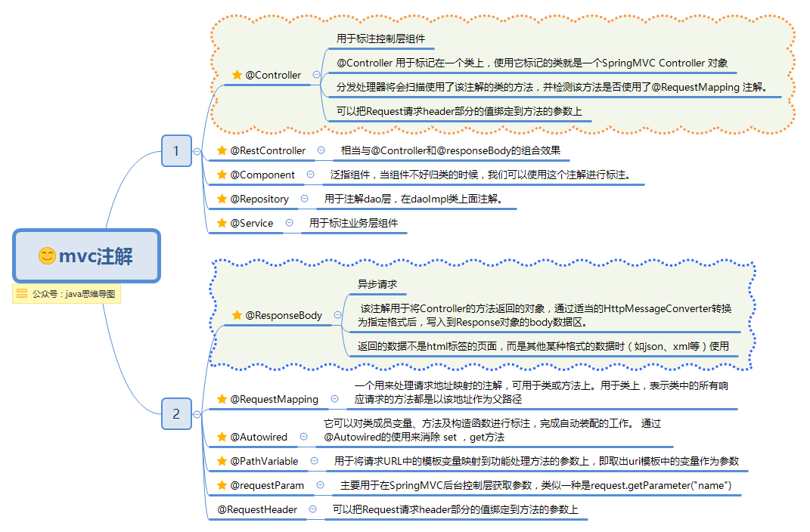Collapse the @RequestHeader node detail
810x532 pixels.
pos(312,509)
